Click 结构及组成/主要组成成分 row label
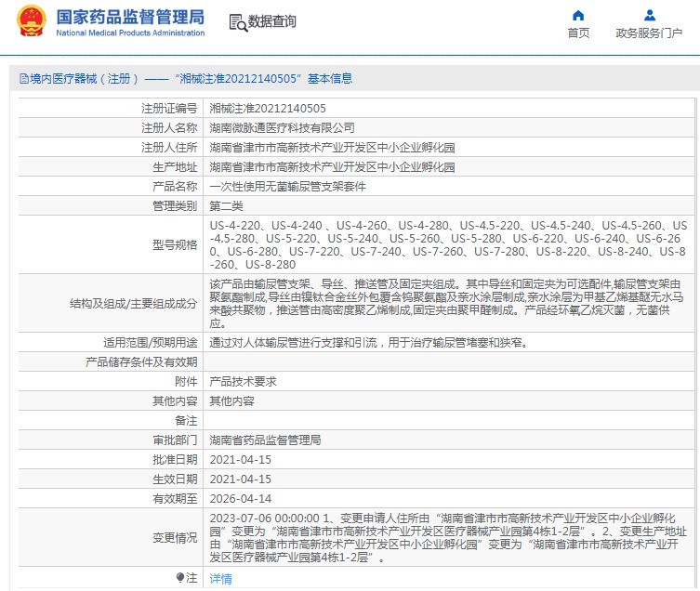 point(134,304)
